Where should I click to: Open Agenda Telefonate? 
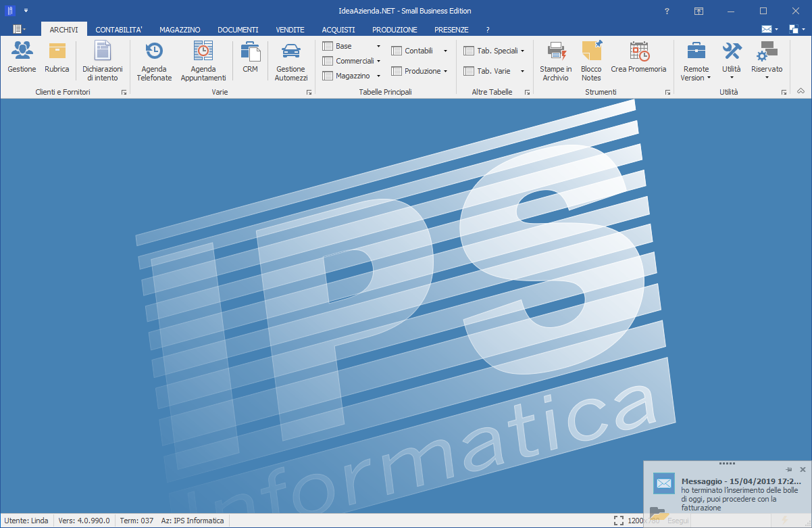154,62
